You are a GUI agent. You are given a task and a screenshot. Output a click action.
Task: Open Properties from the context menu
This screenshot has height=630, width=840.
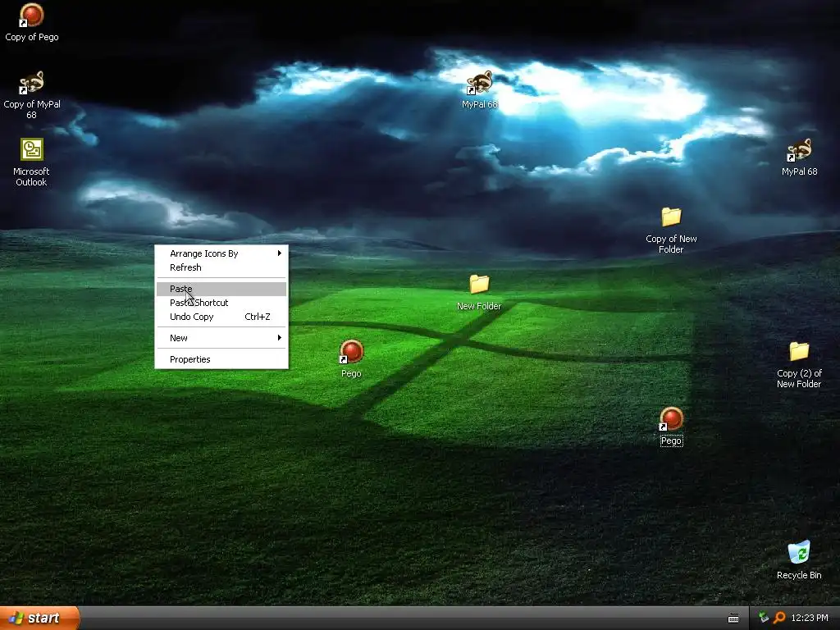(x=221, y=359)
